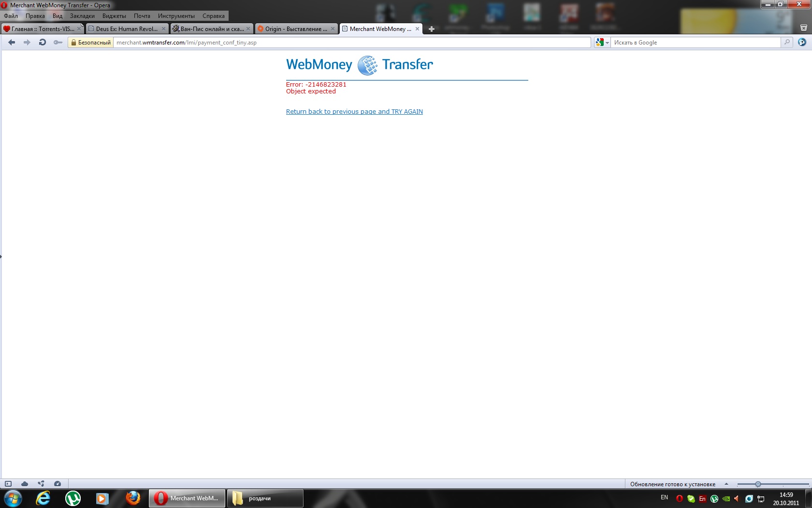Open the Windows Start menu
Image resolution: width=812 pixels, height=508 pixels.
pyautogui.click(x=13, y=498)
